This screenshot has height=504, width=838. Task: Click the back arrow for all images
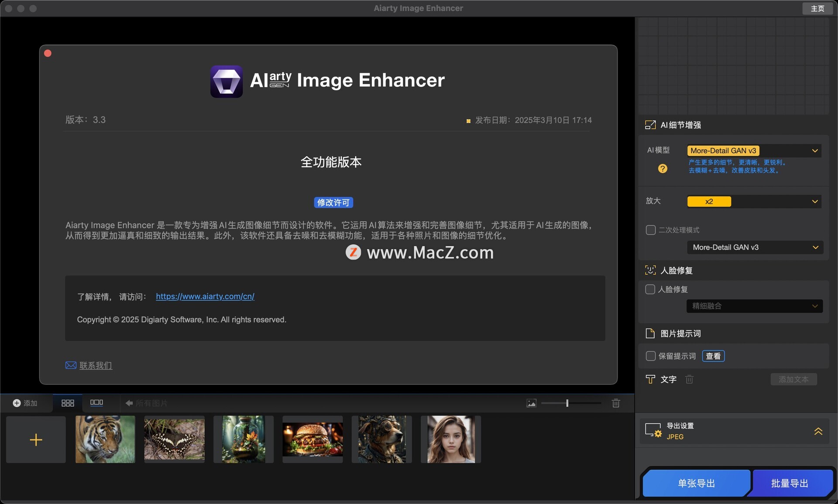pos(129,403)
